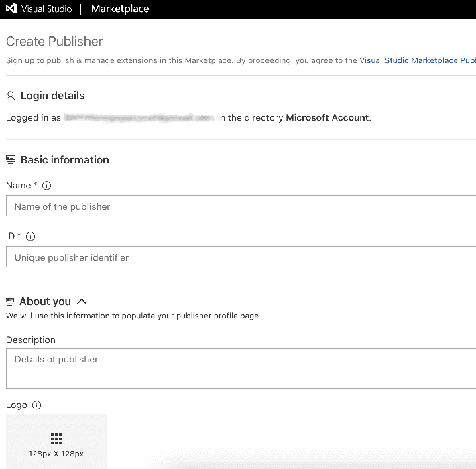
Task: Focus the Details of publisher text area
Action: 241,368
